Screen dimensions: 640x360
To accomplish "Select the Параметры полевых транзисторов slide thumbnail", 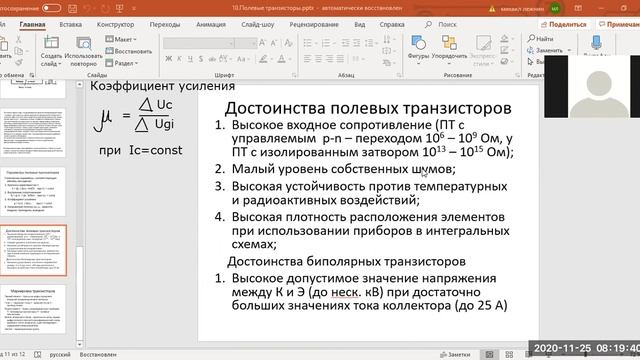I will [33, 191].
